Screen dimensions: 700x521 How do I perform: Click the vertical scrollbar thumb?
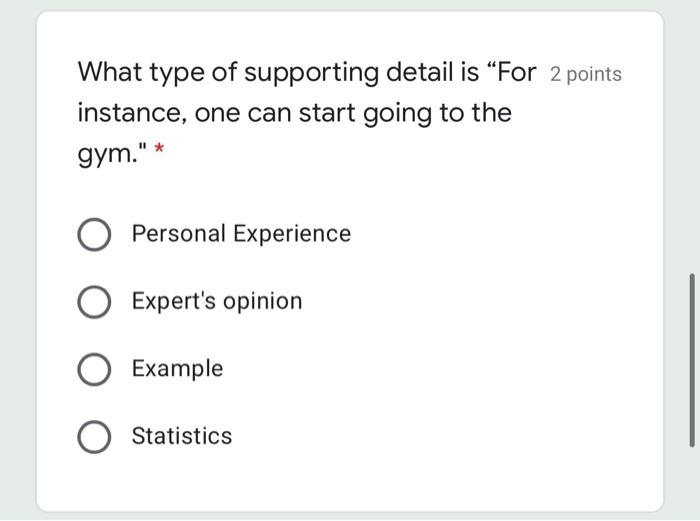tap(691, 358)
